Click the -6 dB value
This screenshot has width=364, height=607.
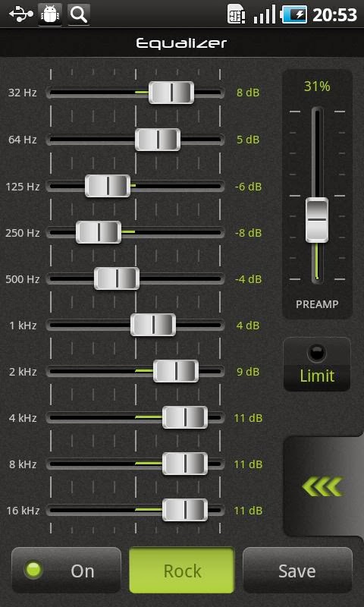click(248, 187)
